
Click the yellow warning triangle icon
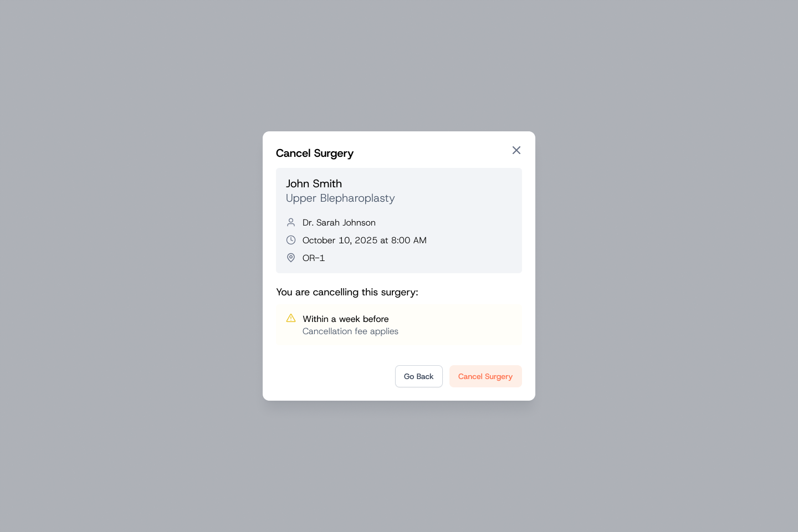[291, 318]
